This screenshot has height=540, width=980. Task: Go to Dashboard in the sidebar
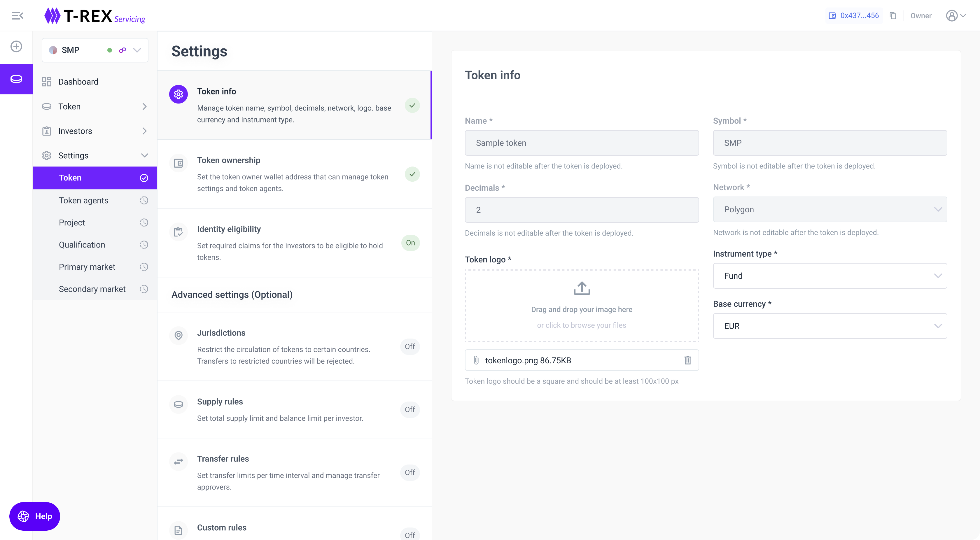tap(78, 82)
